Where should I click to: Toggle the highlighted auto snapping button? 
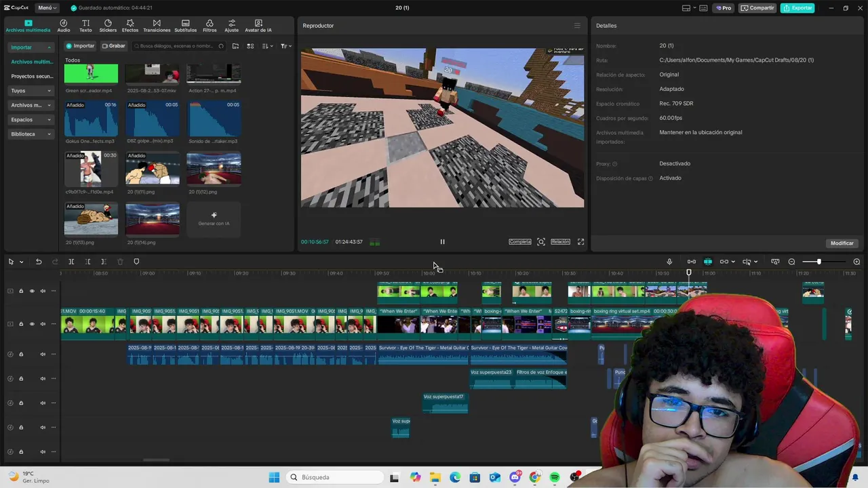pyautogui.click(x=708, y=262)
